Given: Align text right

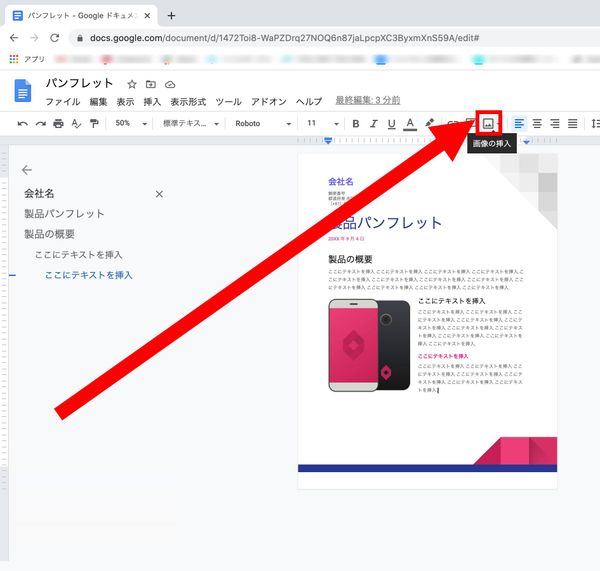Looking at the screenshot, I should click(x=555, y=124).
